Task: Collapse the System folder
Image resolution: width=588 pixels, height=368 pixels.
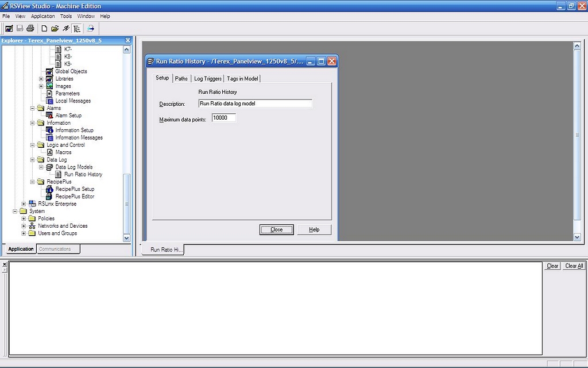Action: pos(15,211)
